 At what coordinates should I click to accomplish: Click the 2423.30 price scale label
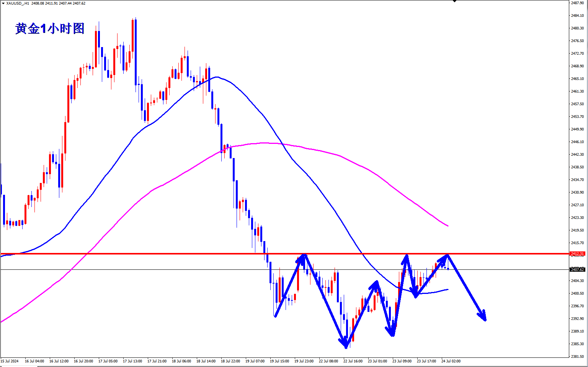[577, 218]
